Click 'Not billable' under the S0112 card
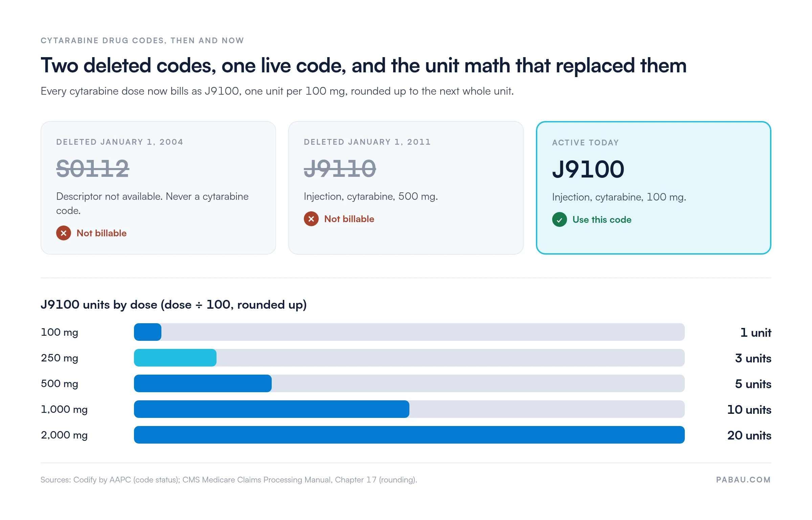 101,233
